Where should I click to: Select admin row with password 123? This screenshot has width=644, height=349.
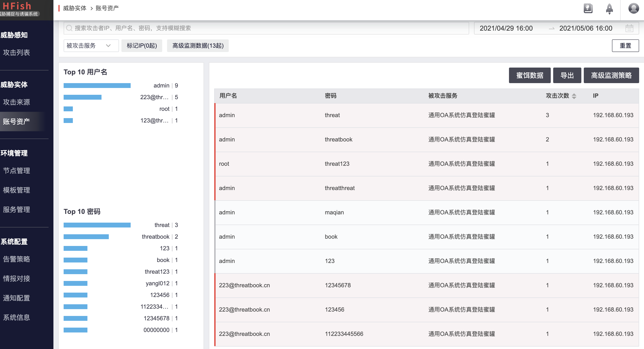point(427,261)
